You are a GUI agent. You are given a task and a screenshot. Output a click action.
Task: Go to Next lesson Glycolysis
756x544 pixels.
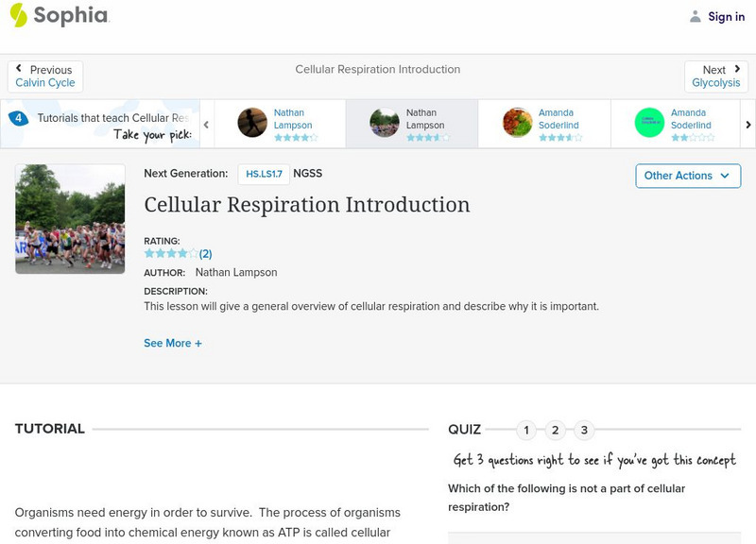tap(715, 76)
